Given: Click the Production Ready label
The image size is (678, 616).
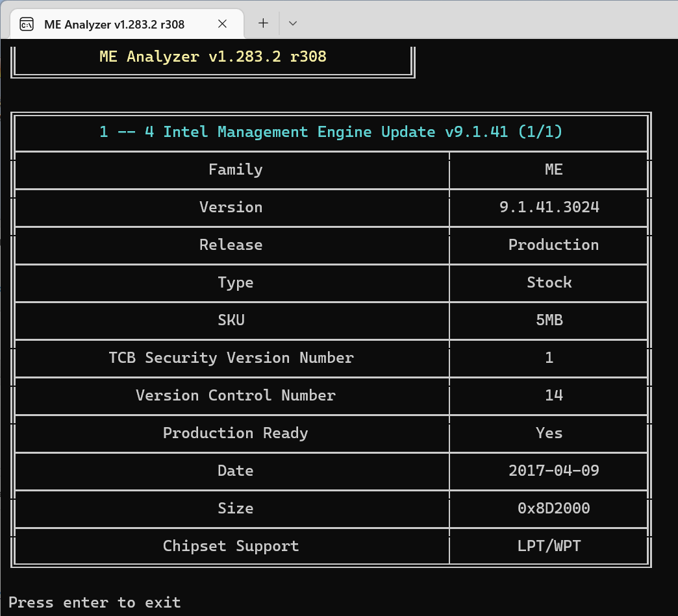Looking at the screenshot, I should click(x=235, y=433).
